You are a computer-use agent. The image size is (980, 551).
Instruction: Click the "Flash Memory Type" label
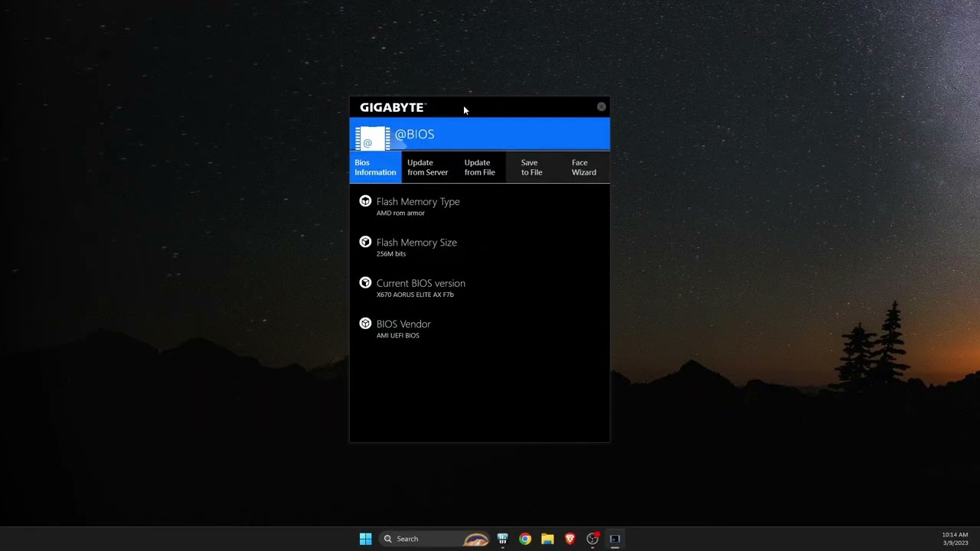coord(418,201)
